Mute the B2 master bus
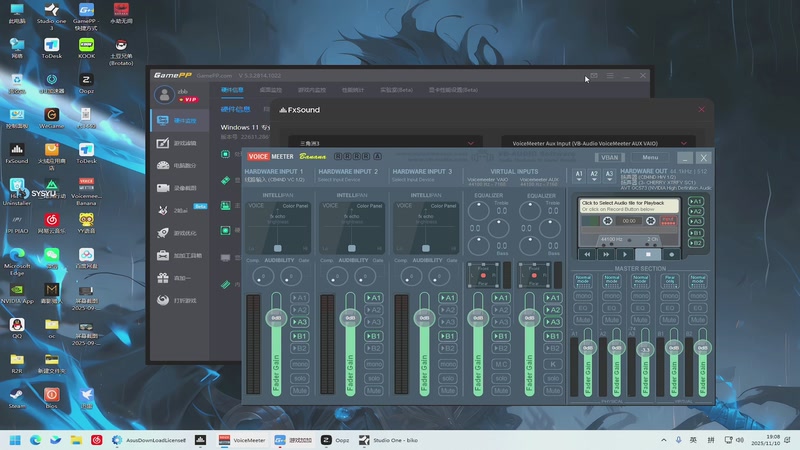The image size is (800, 450). tap(697, 320)
